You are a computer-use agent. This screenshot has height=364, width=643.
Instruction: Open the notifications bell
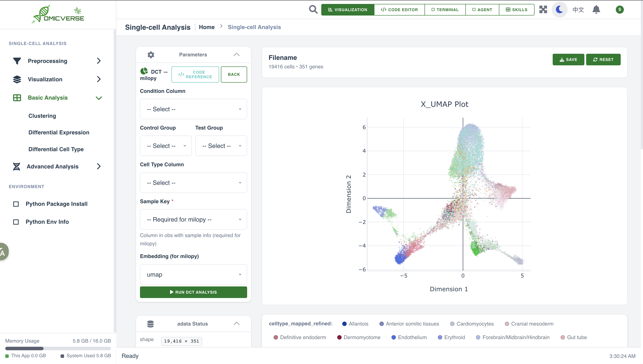click(x=596, y=9)
